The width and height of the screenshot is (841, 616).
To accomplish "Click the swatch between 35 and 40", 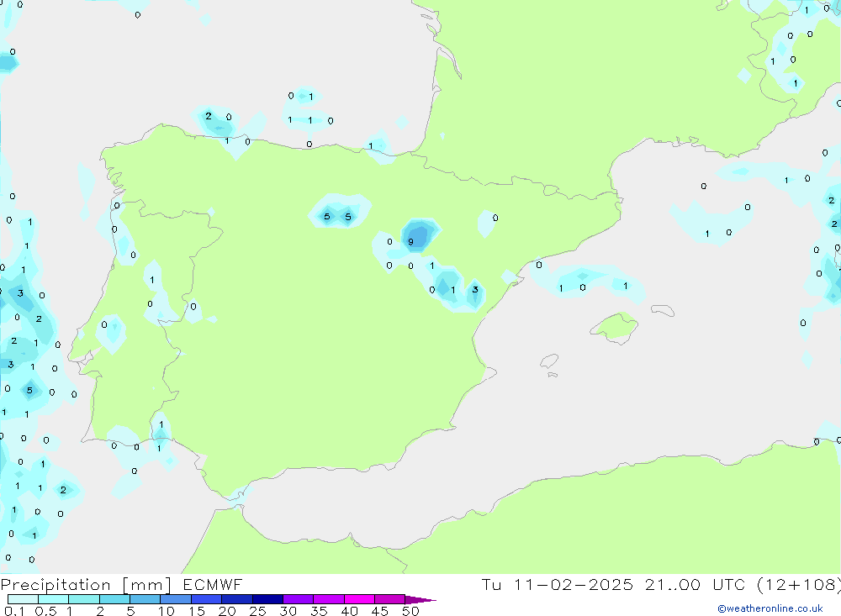I will point(328,599).
